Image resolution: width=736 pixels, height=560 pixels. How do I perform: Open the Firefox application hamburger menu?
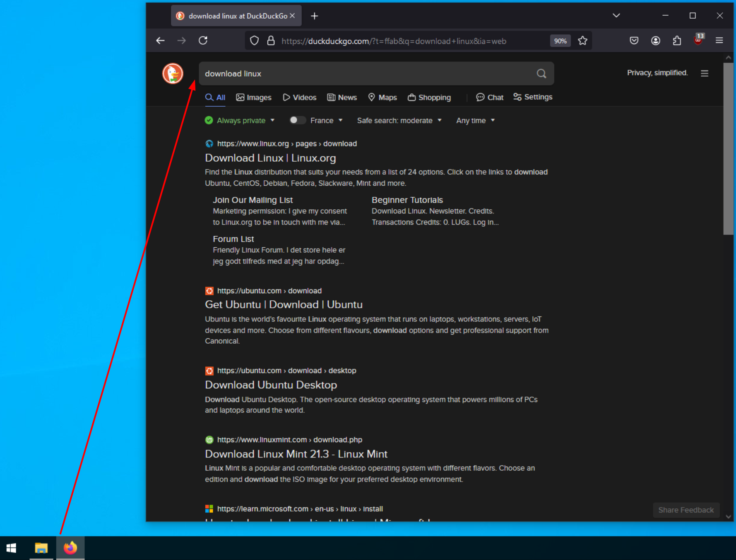[719, 41]
